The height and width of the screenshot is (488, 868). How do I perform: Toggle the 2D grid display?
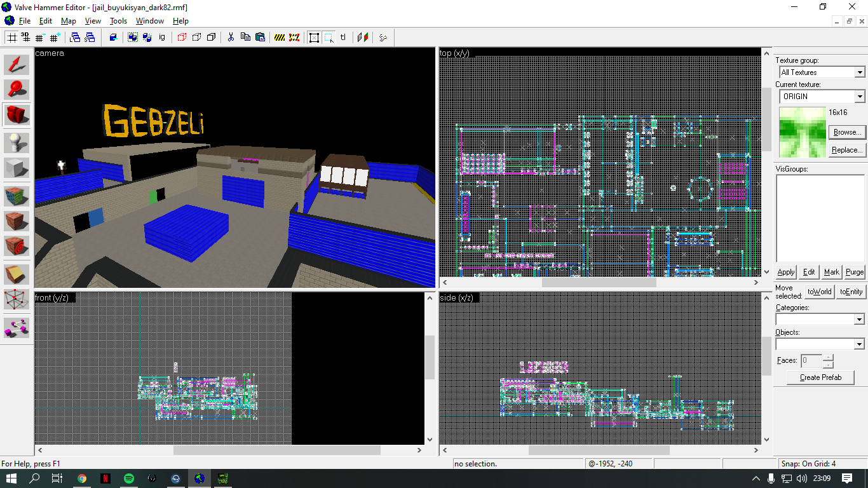click(x=11, y=37)
